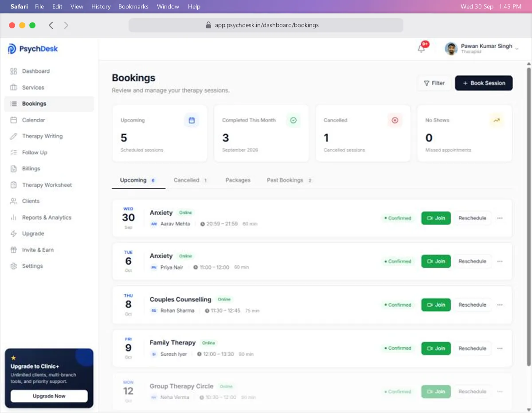
Task: Click the Dashboard sidebar icon
Action: (13, 71)
